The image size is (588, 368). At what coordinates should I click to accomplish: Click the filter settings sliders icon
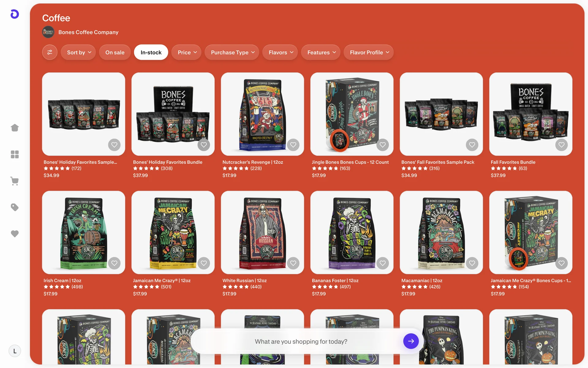coord(50,52)
